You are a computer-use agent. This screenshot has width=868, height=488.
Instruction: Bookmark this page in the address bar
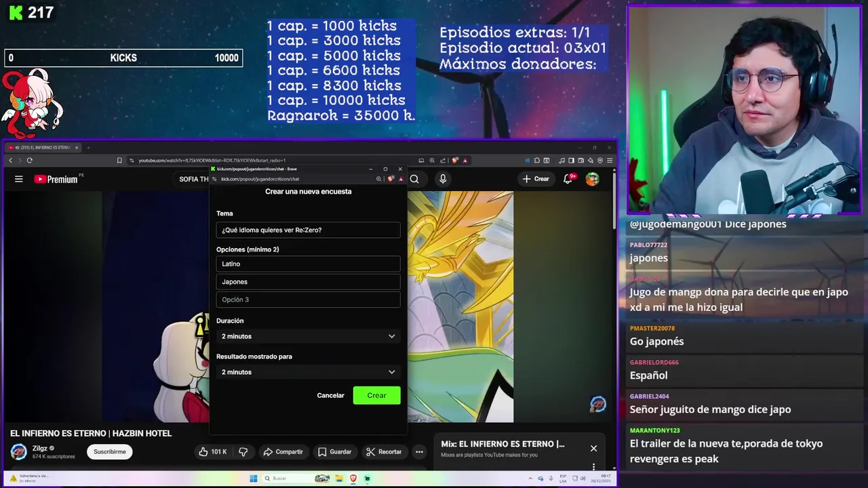[119, 161]
